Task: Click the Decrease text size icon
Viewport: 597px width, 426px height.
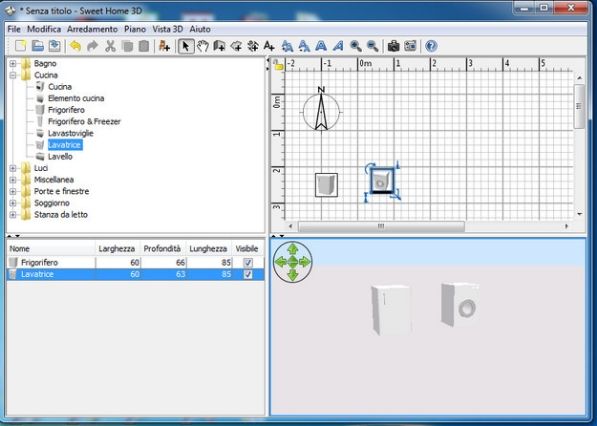Action: [x=304, y=46]
